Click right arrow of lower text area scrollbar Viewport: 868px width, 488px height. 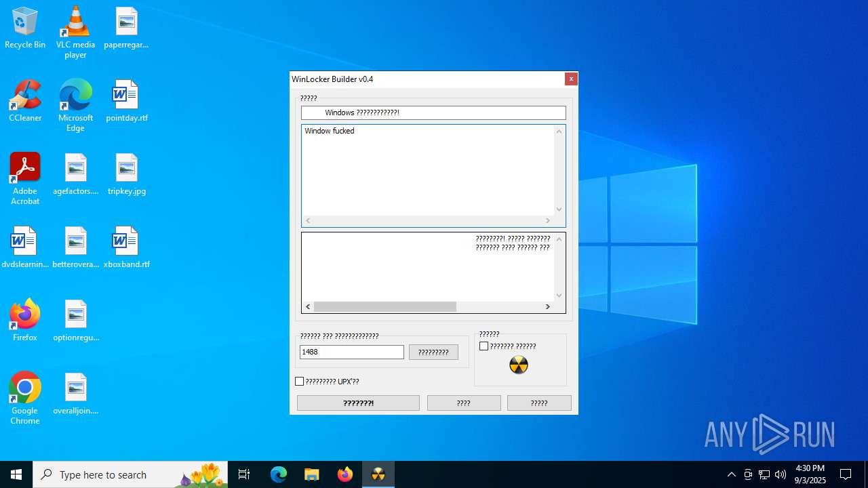click(548, 307)
